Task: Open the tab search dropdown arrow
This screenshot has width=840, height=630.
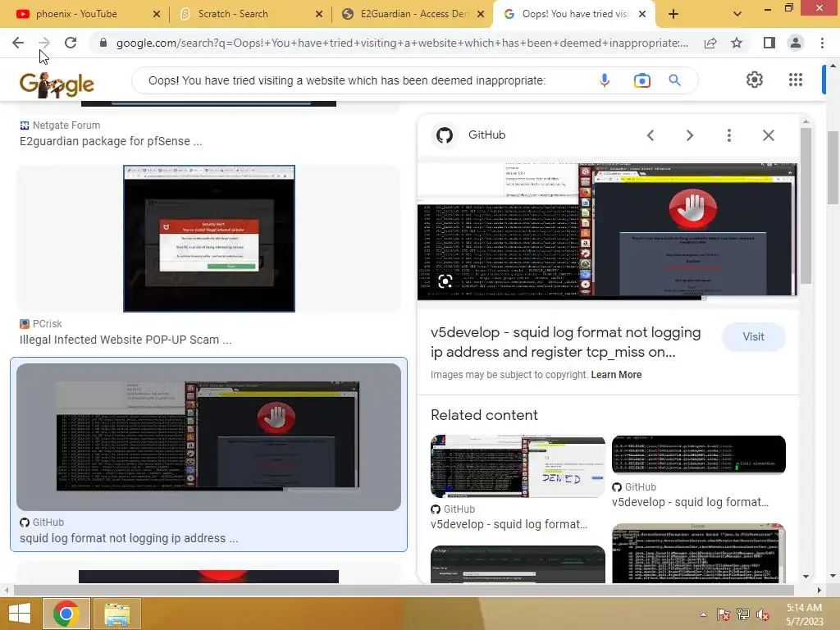Action: coord(737,14)
